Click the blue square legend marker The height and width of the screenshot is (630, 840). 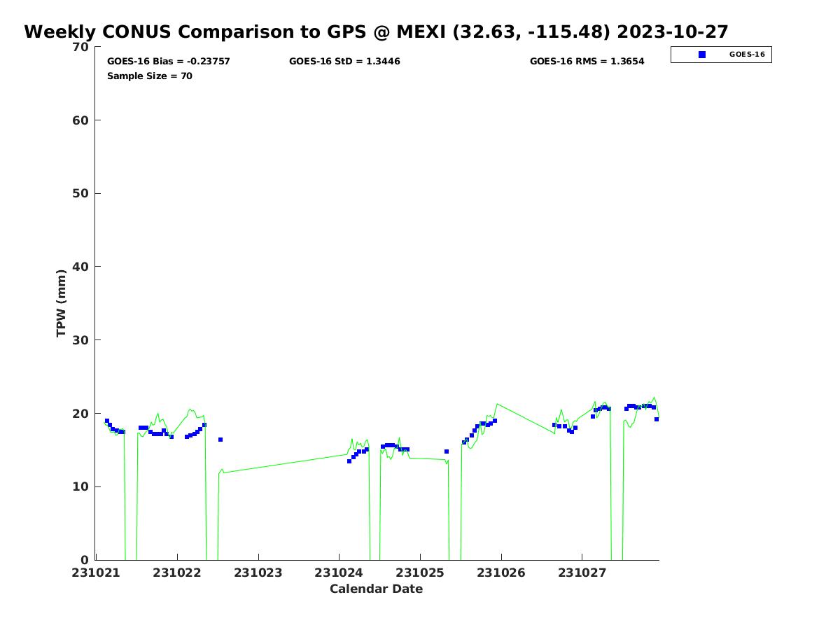pyautogui.click(x=702, y=55)
